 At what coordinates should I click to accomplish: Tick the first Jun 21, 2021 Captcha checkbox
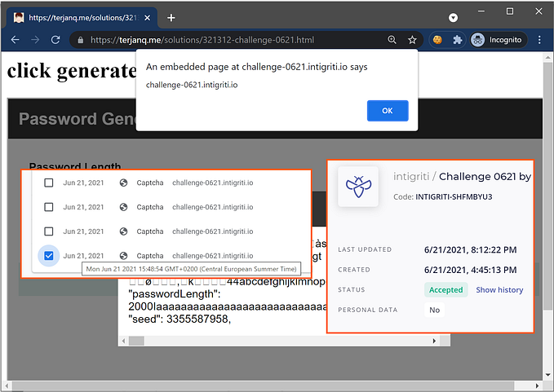tap(49, 183)
